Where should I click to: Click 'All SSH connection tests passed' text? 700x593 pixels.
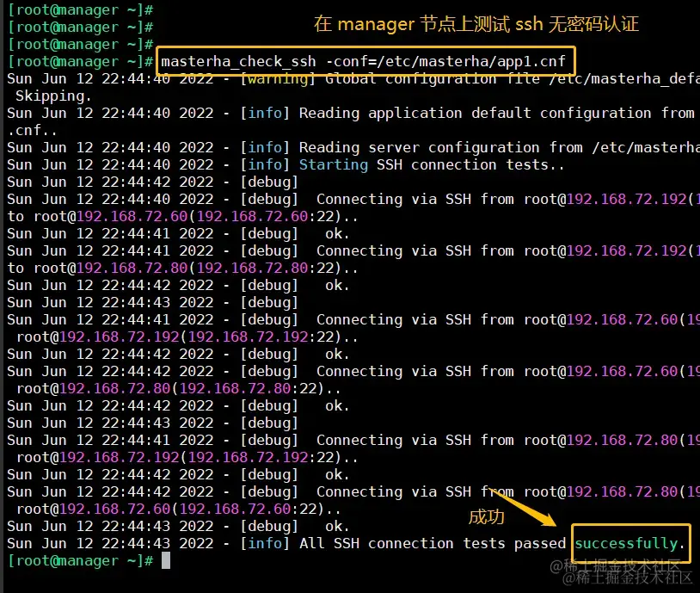pyautogui.click(x=433, y=543)
